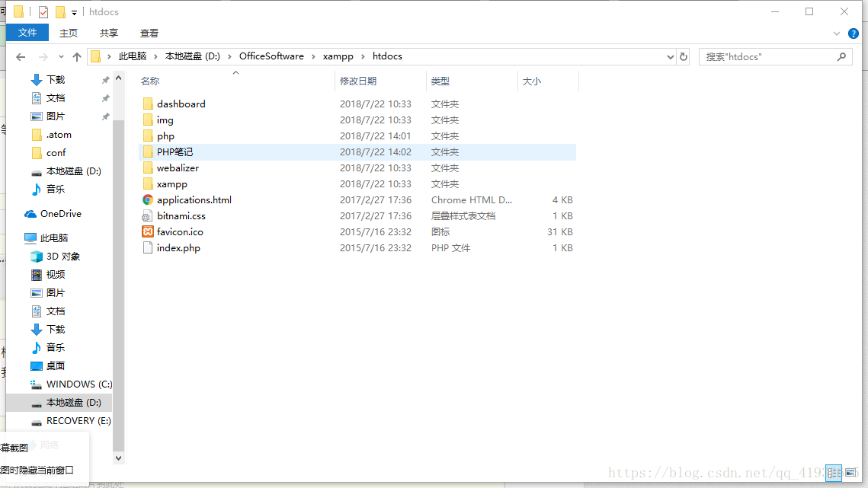Sort by the 大小 column header

[x=531, y=81]
